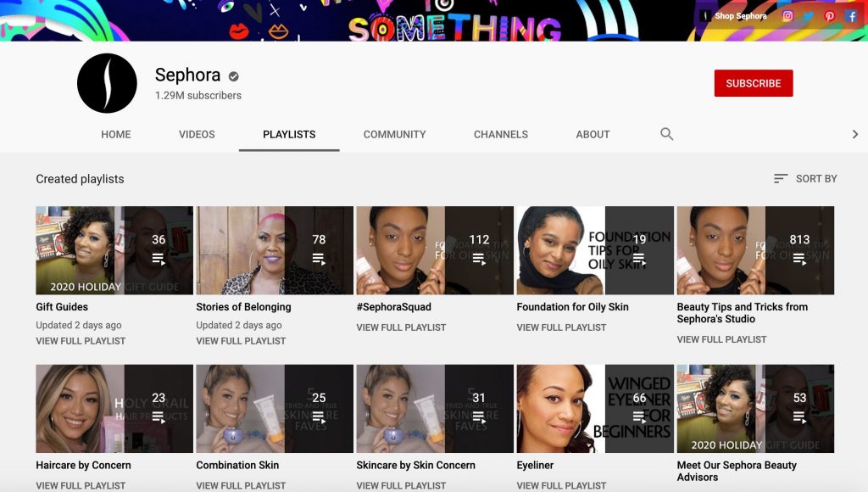The image size is (868, 492).
Task: Subscribe to the Sephora channel
Action: (753, 83)
